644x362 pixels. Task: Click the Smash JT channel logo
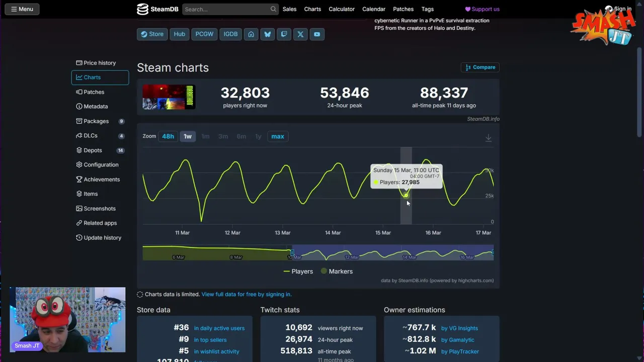coord(603,26)
